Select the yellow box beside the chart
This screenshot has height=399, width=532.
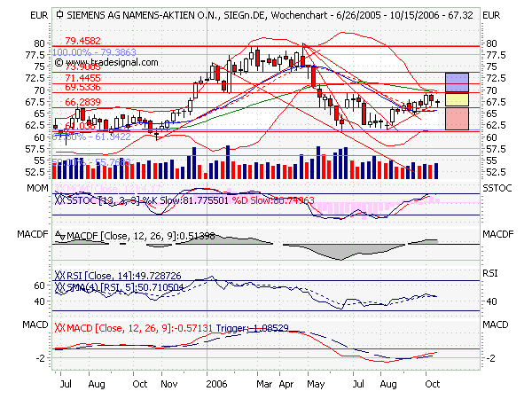[457, 99]
